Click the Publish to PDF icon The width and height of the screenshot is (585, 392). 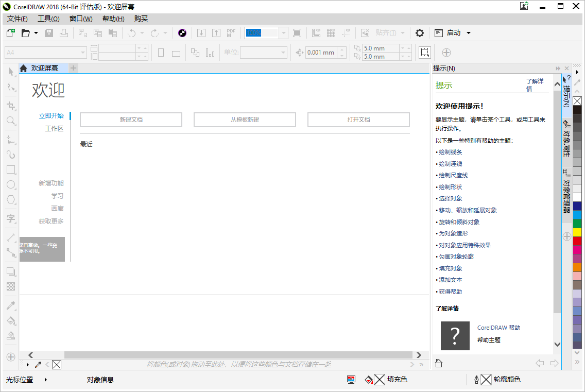(231, 33)
